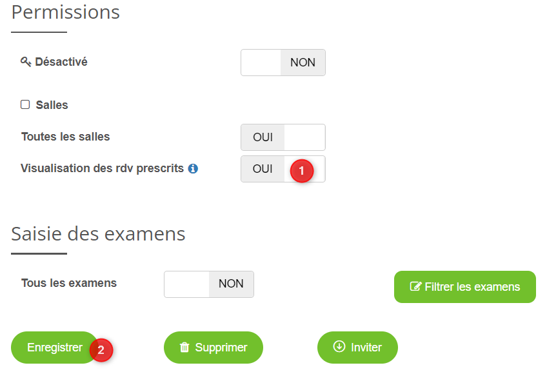Enable the Tous les examens toggle
This screenshot has width=547, height=392.
[x=208, y=284]
